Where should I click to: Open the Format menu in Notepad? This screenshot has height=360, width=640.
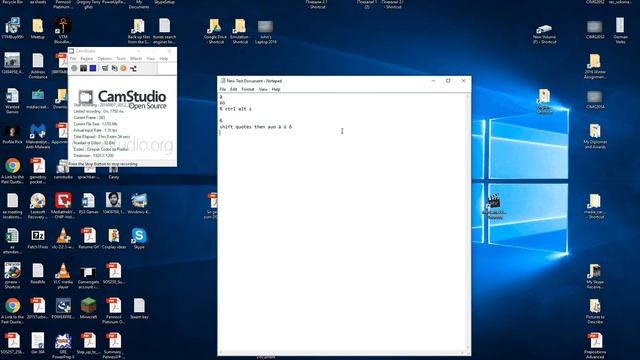click(x=248, y=89)
